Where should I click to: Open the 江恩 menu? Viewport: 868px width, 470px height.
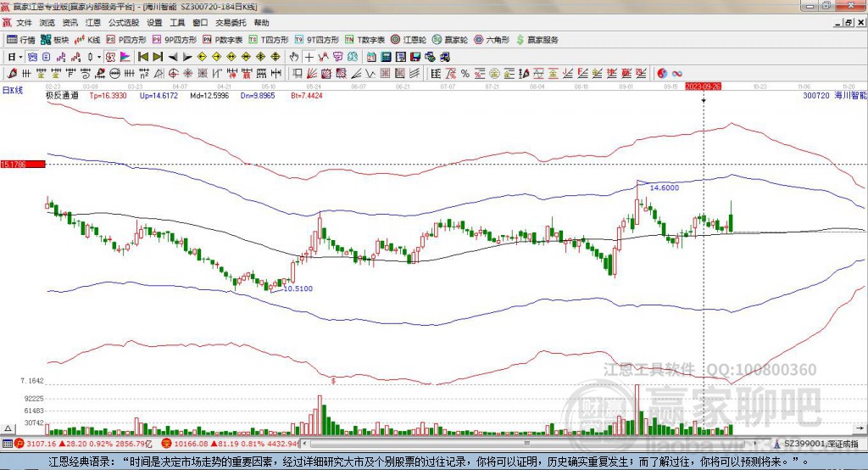coord(93,23)
